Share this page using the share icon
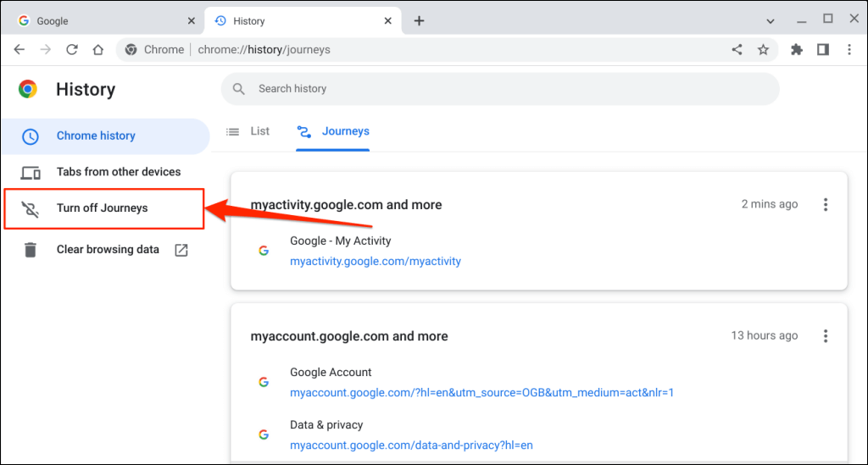Screen dimensions: 868x465 tap(737, 50)
